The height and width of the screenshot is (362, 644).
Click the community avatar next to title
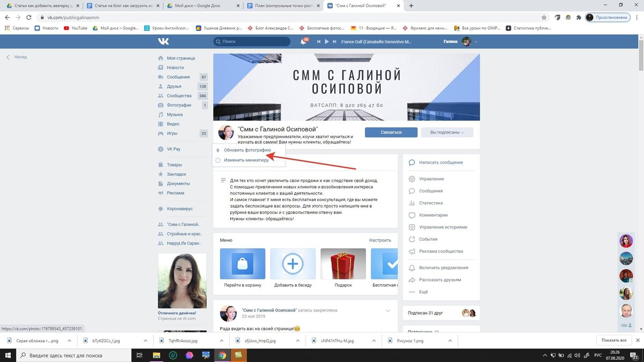(226, 132)
